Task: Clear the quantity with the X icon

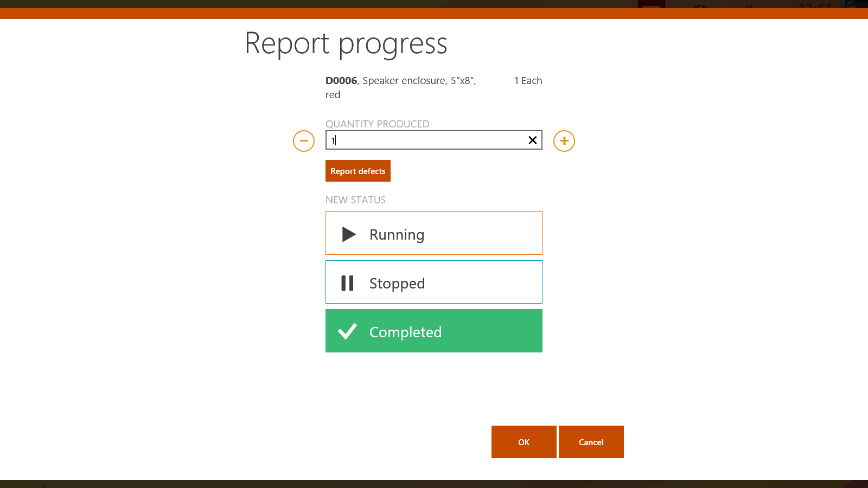Action: coord(532,140)
